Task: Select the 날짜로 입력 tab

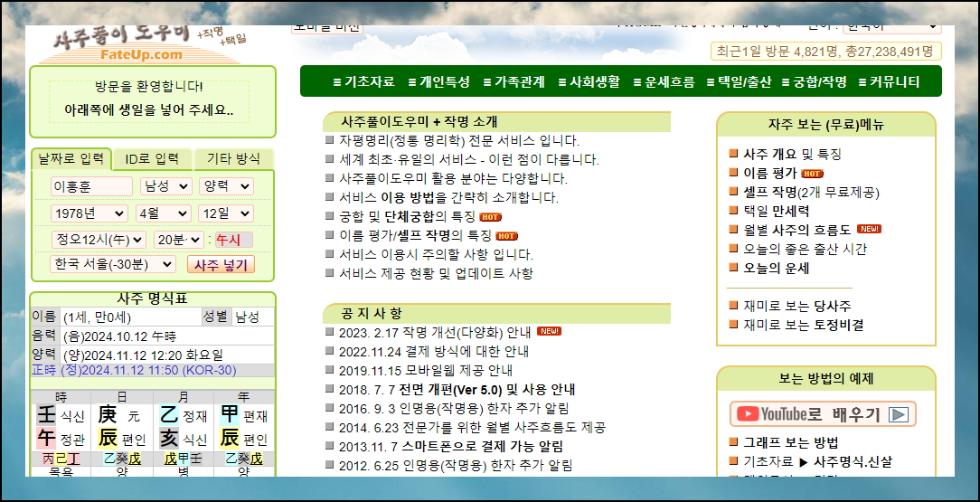Action: [71, 159]
